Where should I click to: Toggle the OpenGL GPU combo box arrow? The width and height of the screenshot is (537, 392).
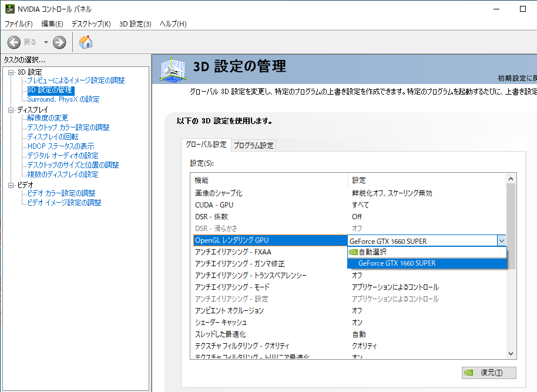click(x=501, y=240)
